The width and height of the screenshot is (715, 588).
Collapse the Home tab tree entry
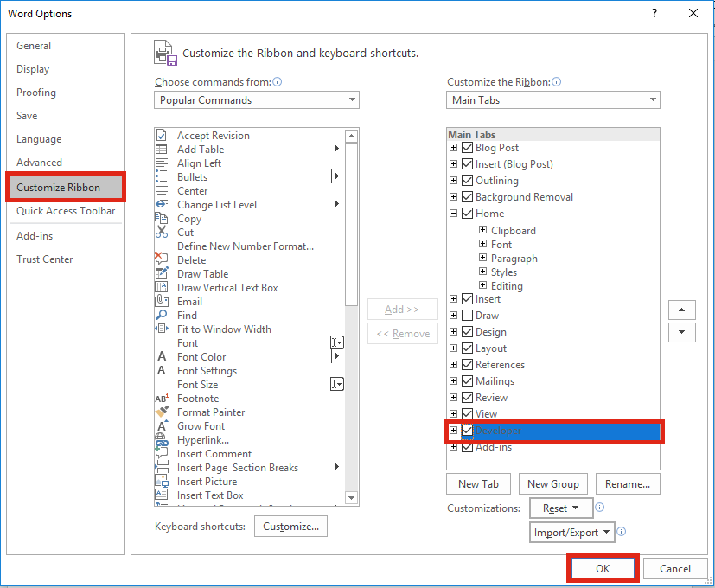(x=453, y=213)
